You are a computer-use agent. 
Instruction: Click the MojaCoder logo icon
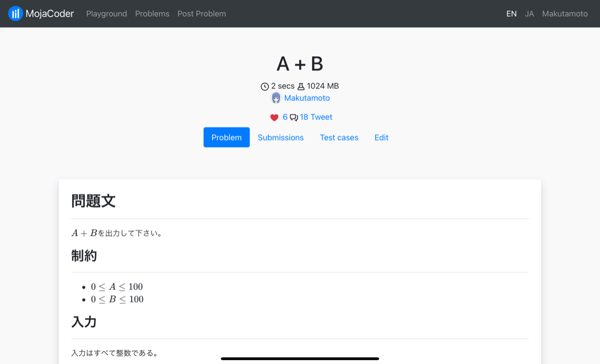[x=15, y=13]
